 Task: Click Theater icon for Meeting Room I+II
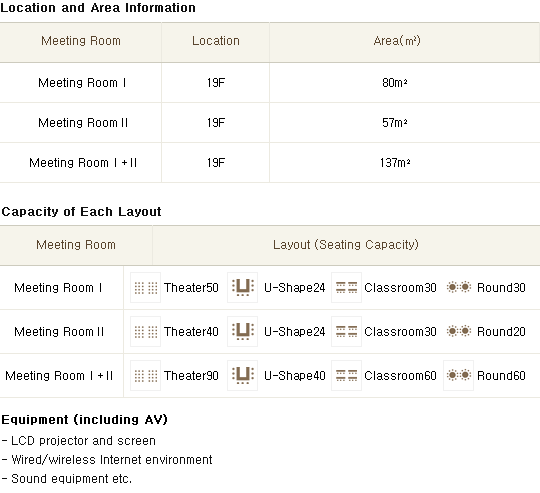point(145,376)
